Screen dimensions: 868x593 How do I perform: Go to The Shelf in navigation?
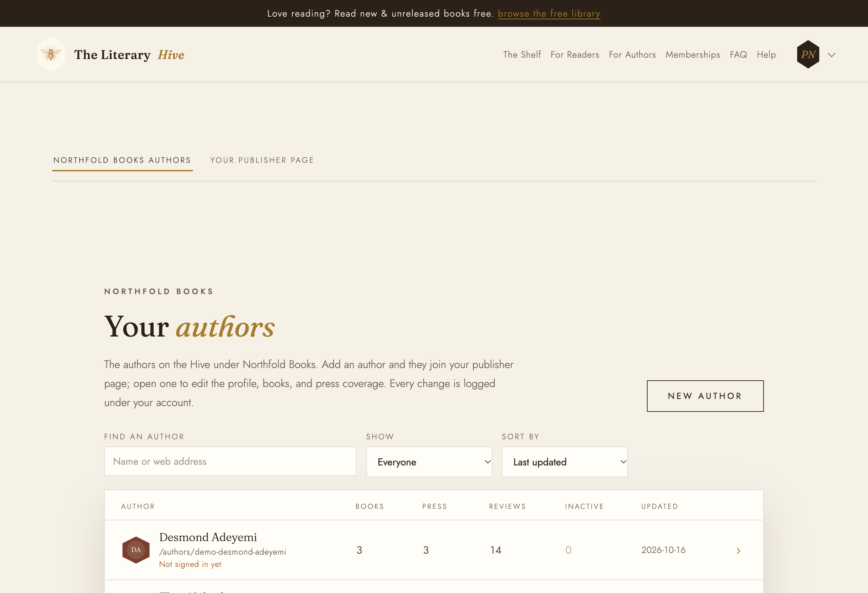coord(522,55)
